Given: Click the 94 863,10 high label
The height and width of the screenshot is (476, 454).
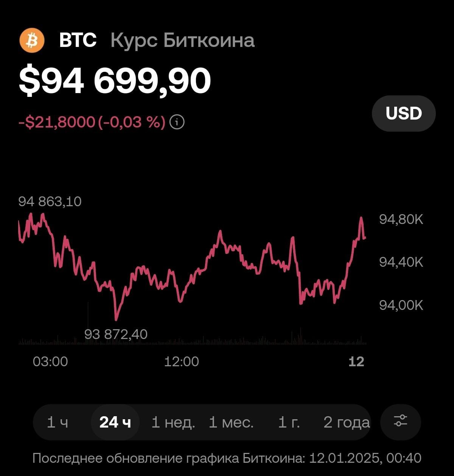Looking at the screenshot, I should 50,201.
